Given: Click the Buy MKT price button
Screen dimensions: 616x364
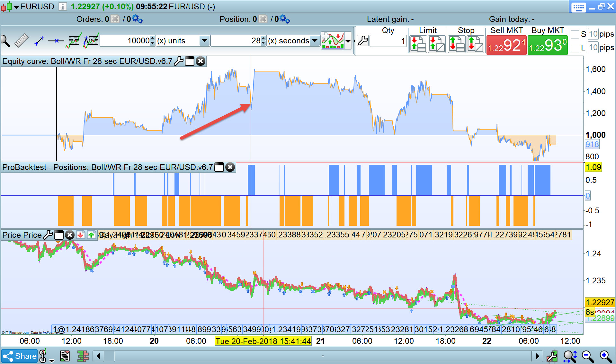Looking at the screenshot, I should pos(548,45).
